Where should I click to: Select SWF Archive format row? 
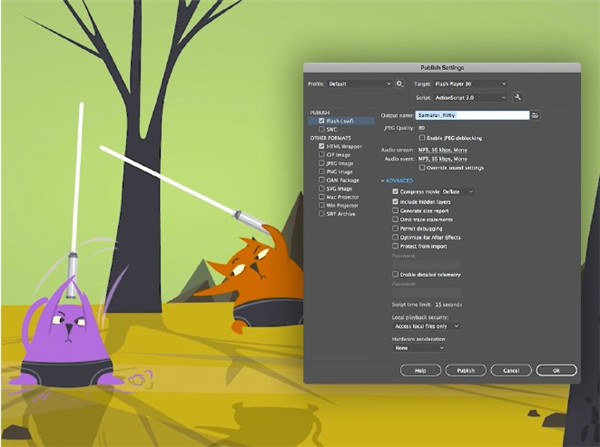coord(341,214)
